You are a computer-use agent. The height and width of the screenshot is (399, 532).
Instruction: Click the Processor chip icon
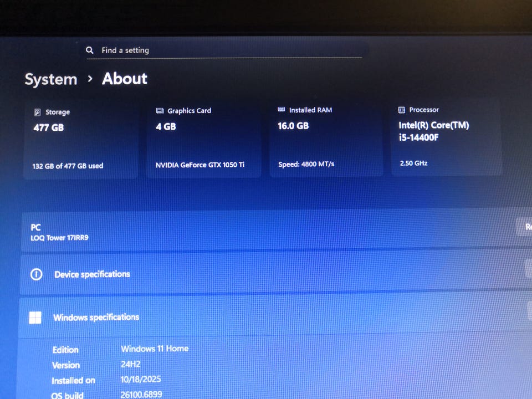(401, 110)
